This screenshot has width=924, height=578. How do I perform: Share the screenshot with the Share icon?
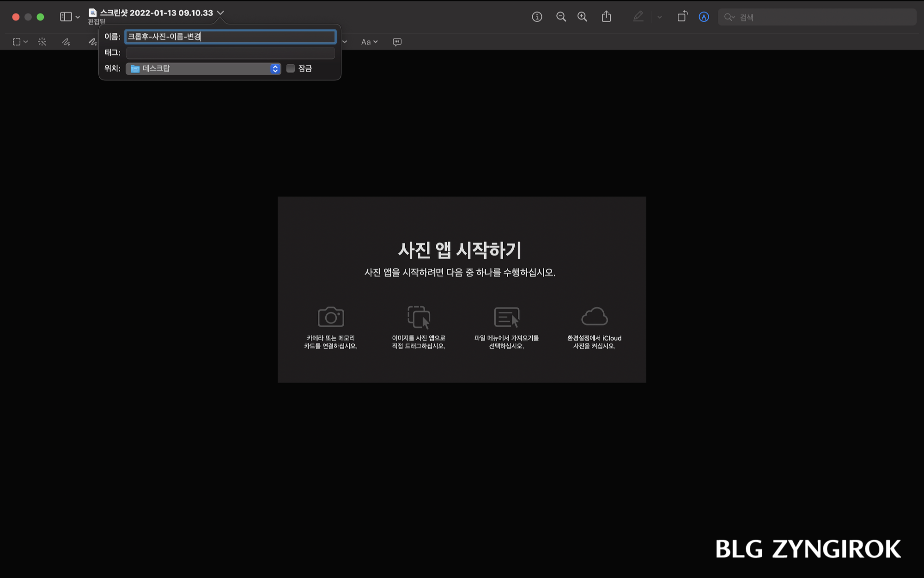pyautogui.click(x=607, y=17)
